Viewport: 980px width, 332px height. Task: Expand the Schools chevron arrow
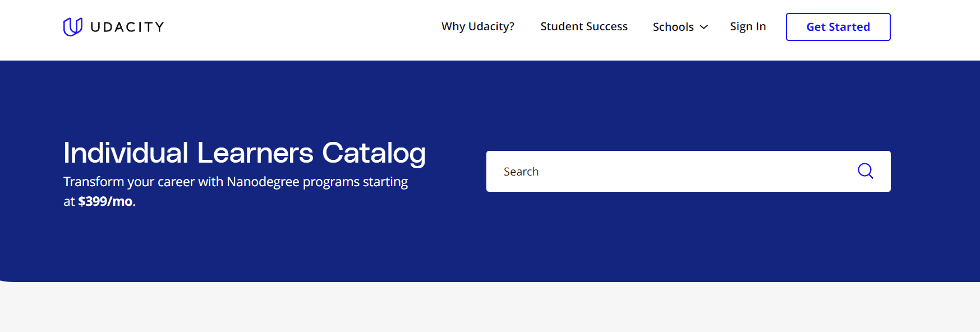click(703, 27)
